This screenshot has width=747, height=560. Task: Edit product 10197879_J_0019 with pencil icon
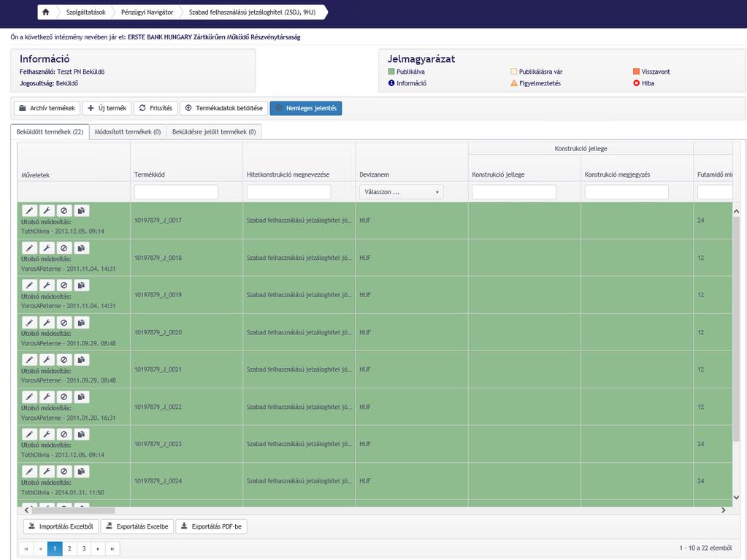(x=29, y=285)
